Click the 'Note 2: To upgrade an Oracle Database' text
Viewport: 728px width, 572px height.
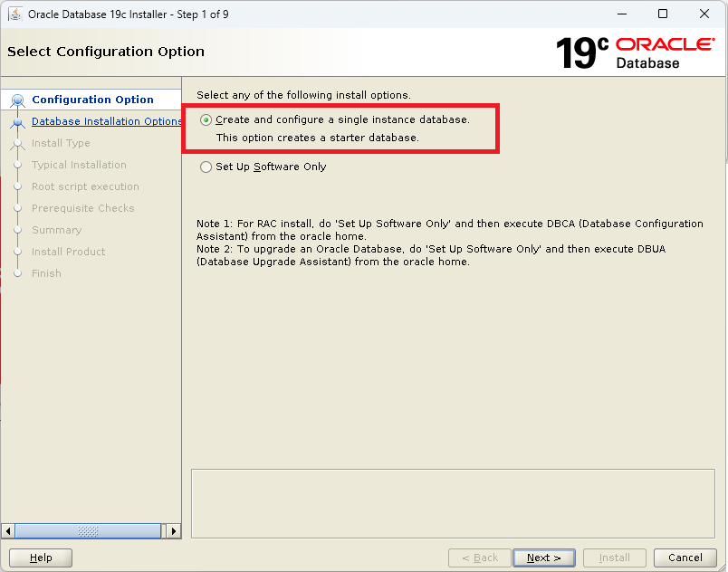click(431, 255)
